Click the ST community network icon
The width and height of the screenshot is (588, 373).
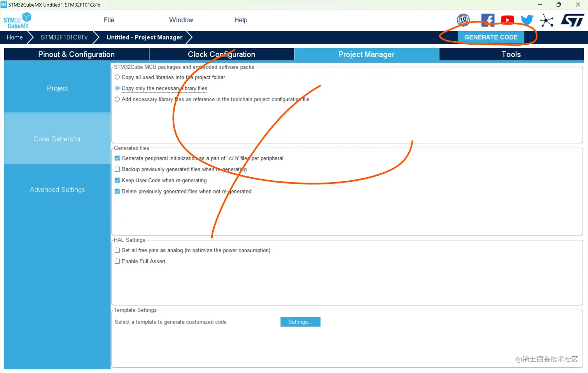pos(547,20)
